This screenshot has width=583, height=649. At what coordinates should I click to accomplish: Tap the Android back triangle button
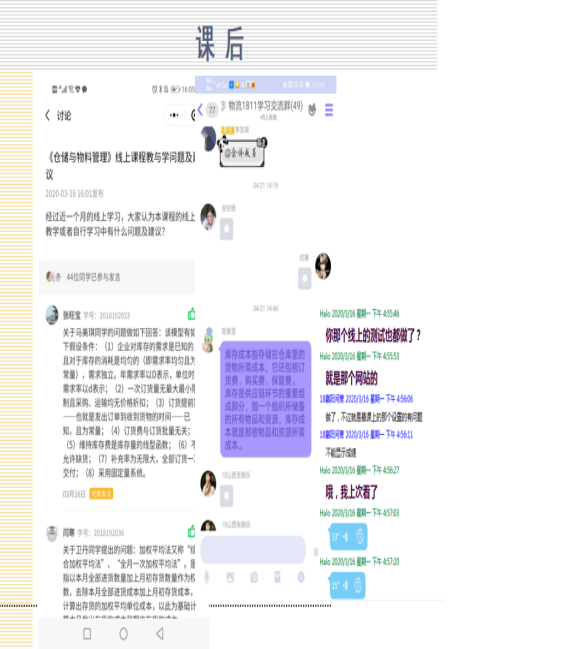(160, 633)
